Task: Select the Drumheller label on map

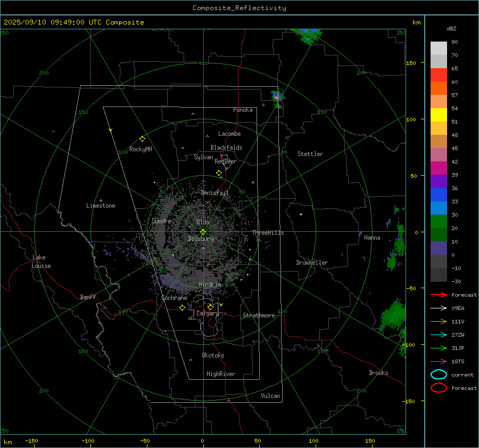Action: pos(312,263)
